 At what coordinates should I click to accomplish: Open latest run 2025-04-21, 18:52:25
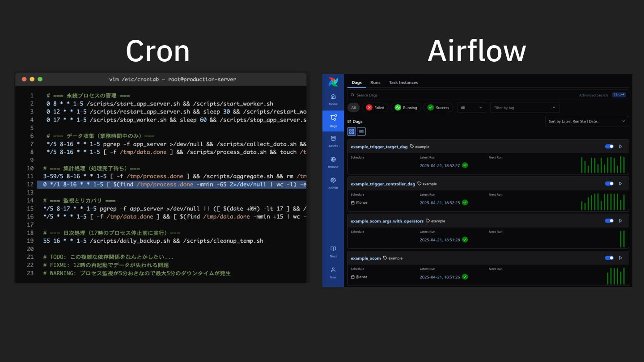click(x=440, y=202)
